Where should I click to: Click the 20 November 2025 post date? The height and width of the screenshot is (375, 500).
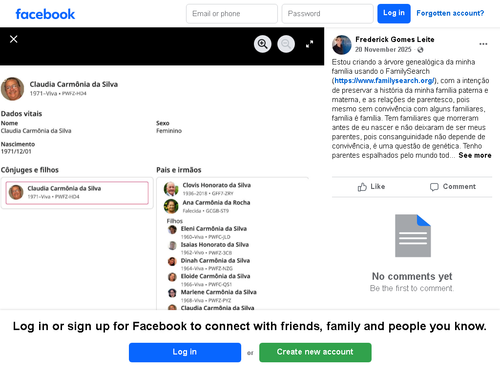coord(383,50)
